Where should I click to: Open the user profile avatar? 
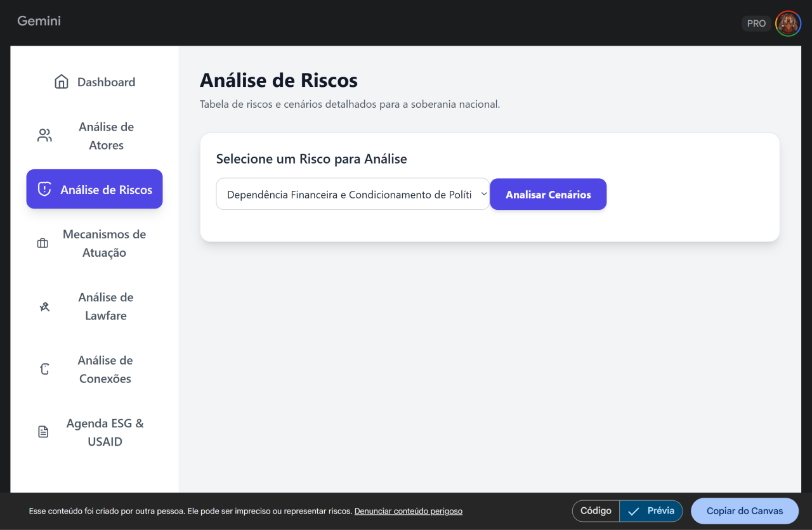pos(788,23)
